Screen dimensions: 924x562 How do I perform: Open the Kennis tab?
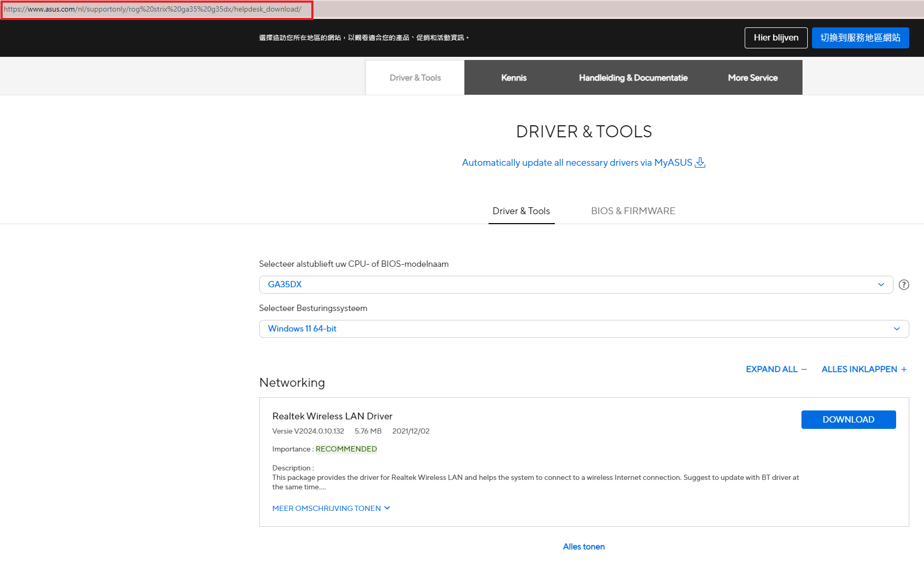pos(514,78)
